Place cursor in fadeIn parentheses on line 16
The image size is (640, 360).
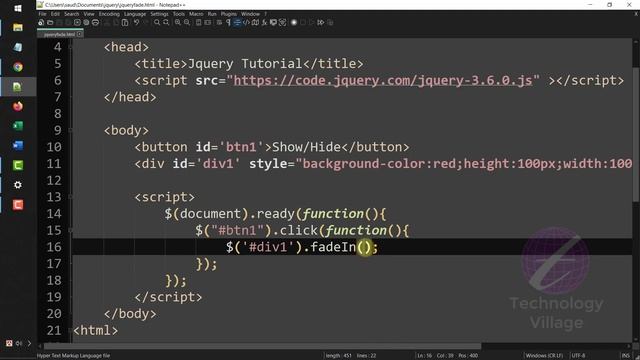364,247
